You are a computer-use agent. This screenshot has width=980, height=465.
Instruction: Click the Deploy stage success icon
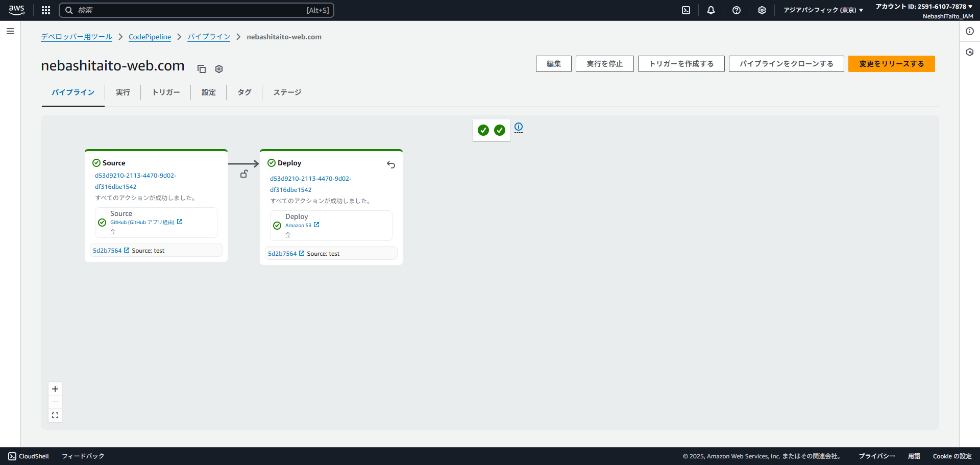point(272,163)
